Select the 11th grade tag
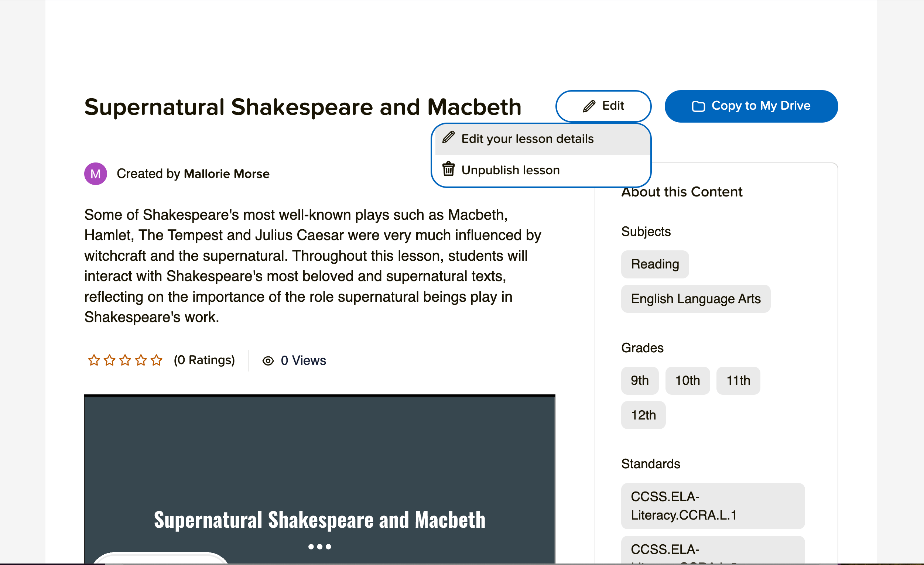This screenshot has height=565, width=924. [738, 380]
